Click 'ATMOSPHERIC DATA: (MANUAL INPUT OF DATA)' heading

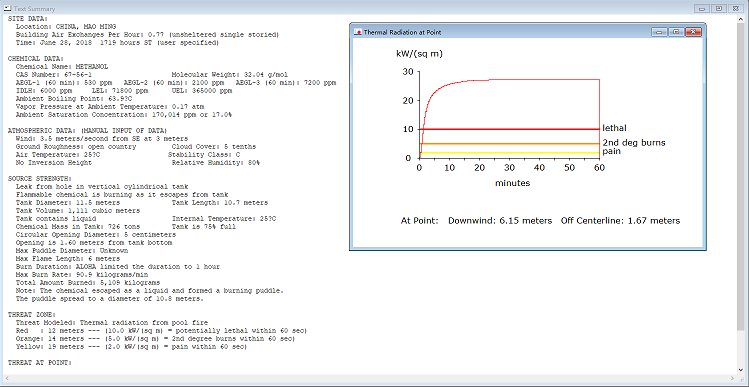point(87,131)
